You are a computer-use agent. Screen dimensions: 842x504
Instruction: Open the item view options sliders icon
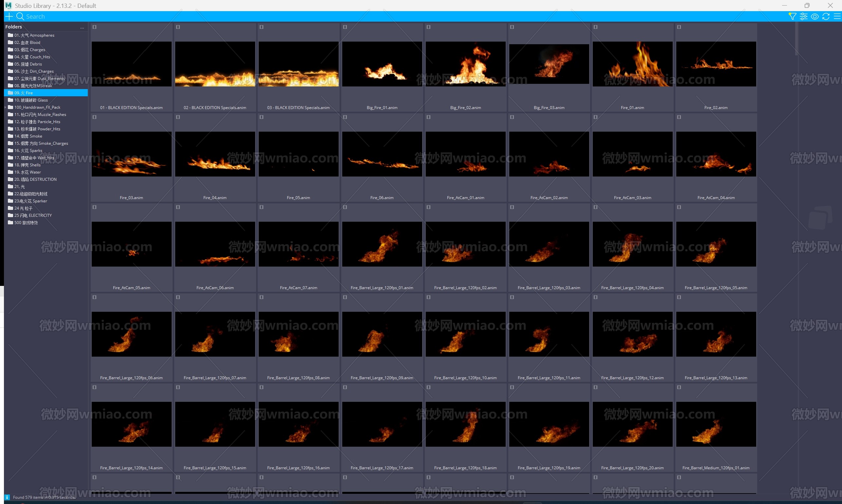804,16
